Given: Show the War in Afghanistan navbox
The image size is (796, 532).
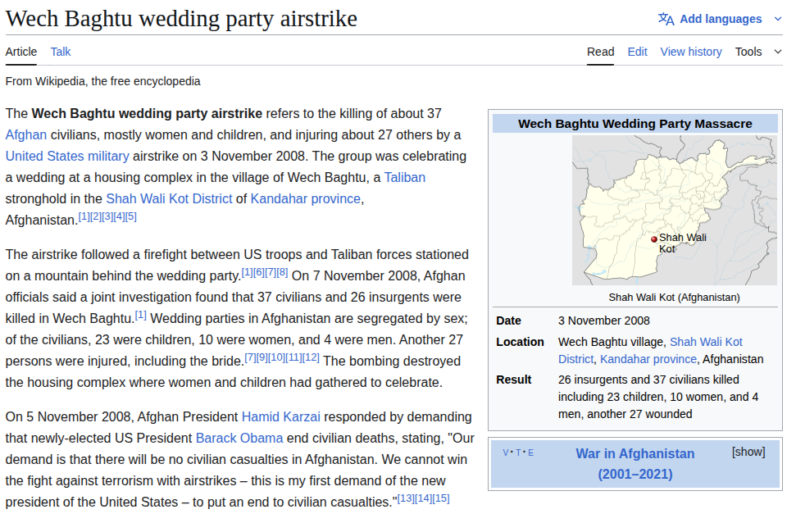Looking at the screenshot, I should click(748, 452).
